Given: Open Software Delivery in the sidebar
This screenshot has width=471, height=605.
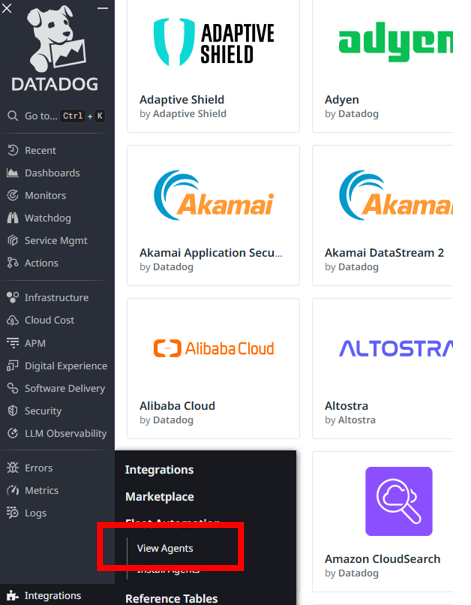Looking at the screenshot, I should pos(65,389).
